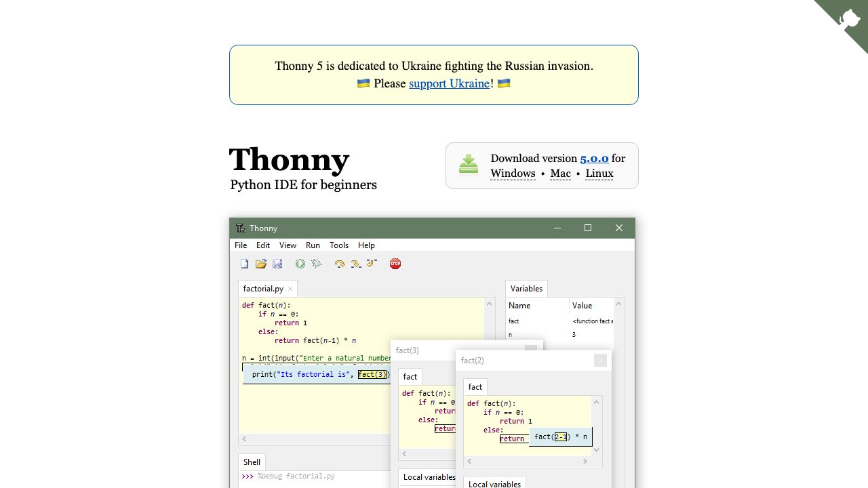Click the red STOP icon
Viewport: 868px width, 488px height.
395,264
